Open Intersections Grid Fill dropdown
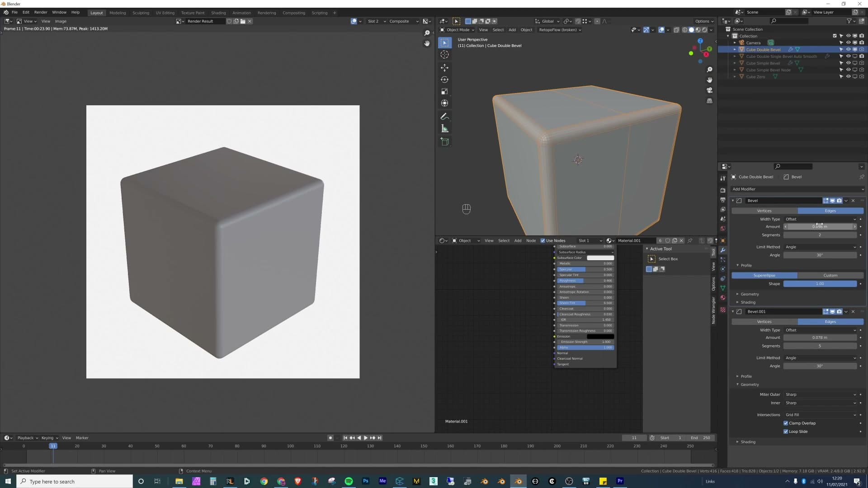Image resolution: width=868 pixels, height=488 pixels. (820, 415)
